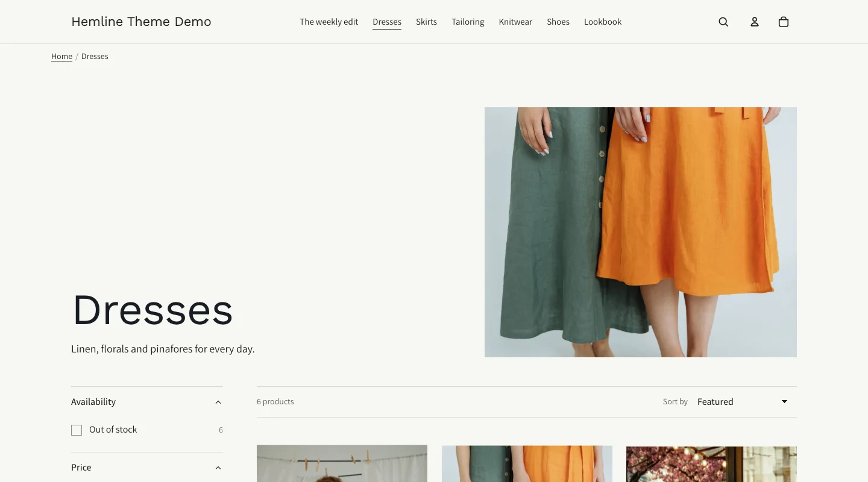Viewport: 868px width, 482px height.
Task: Open the shopping cart bag icon
Action: [784, 22]
